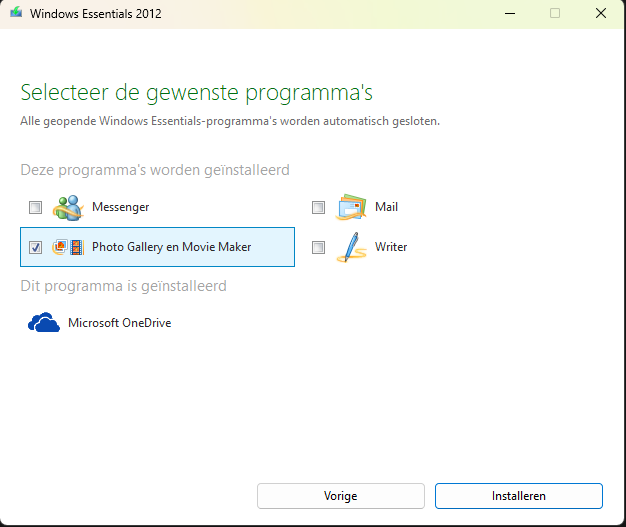Click the Windows Essentials 2012 title text
Screen dimensions: 626x527
(x=96, y=14)
